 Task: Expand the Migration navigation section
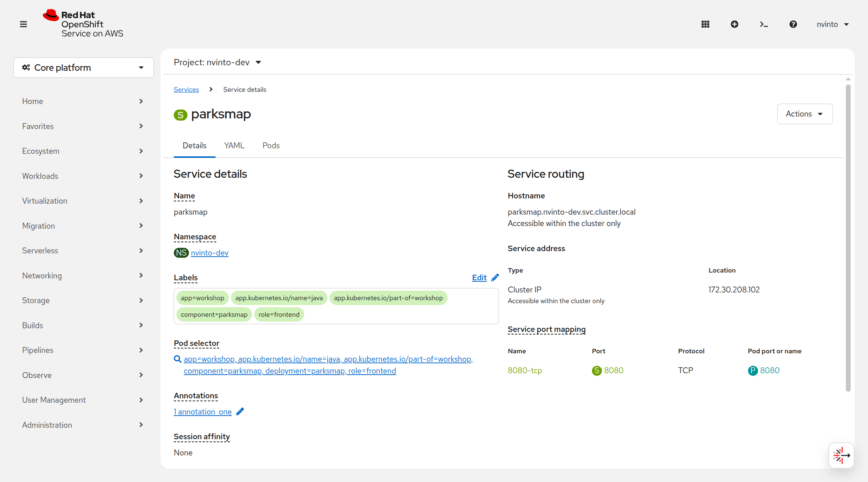(x=83, y=226)
